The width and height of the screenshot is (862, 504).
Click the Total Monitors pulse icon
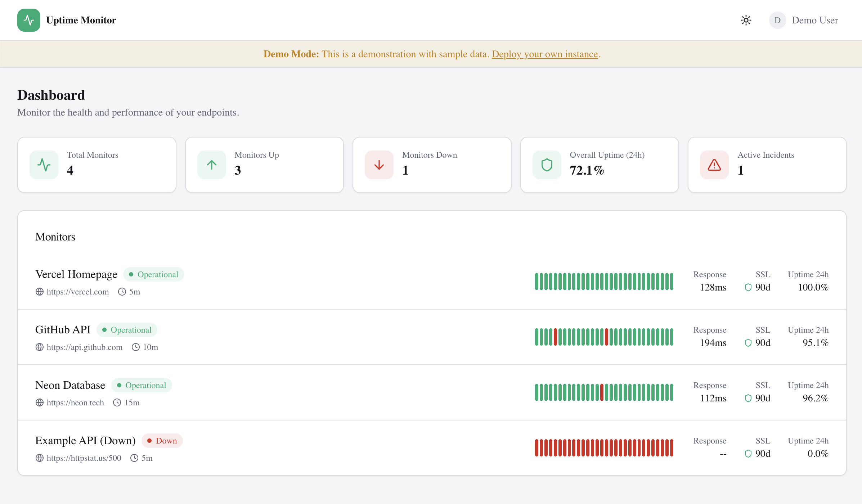(x=44, y=165)
